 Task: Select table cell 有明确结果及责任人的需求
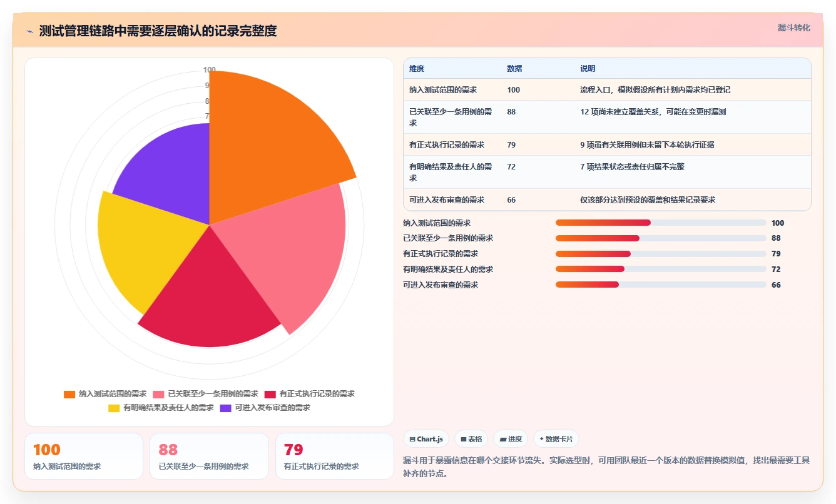(452, 173)
